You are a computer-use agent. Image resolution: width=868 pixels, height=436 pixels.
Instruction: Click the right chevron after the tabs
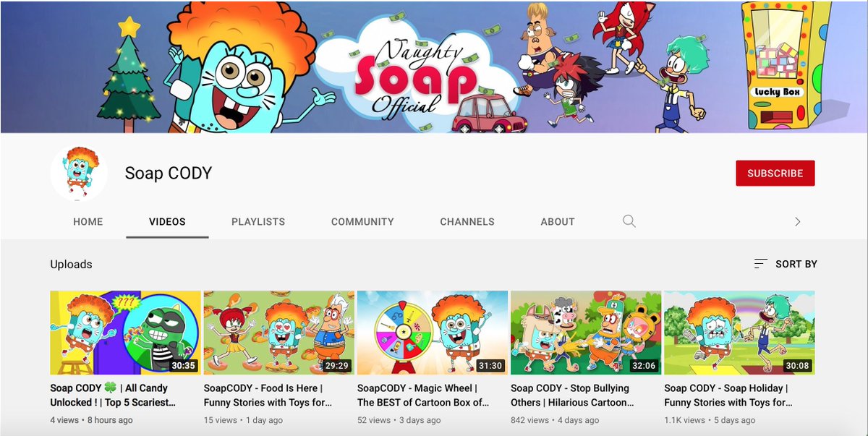pos(797,222)
